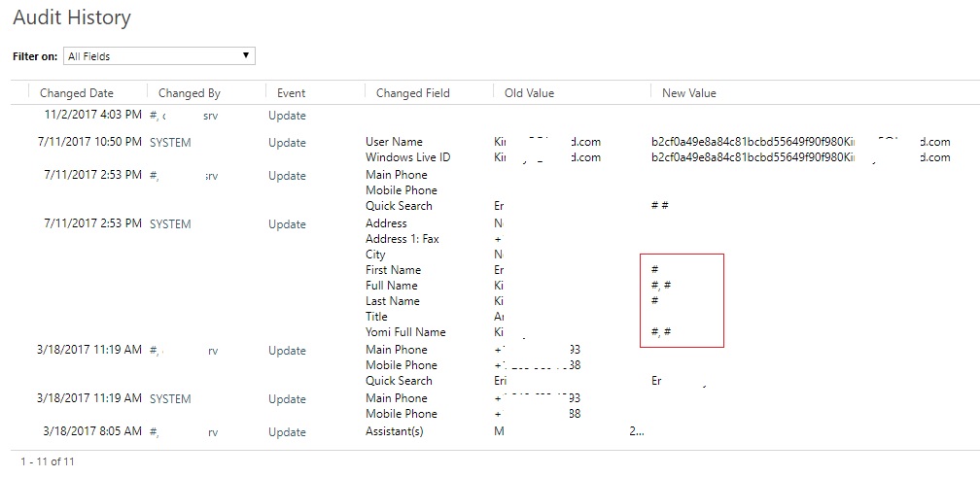
Task: Open SYSTEM user on the 7/11/2017 10:50 PM row
Action: pos(170,143)
